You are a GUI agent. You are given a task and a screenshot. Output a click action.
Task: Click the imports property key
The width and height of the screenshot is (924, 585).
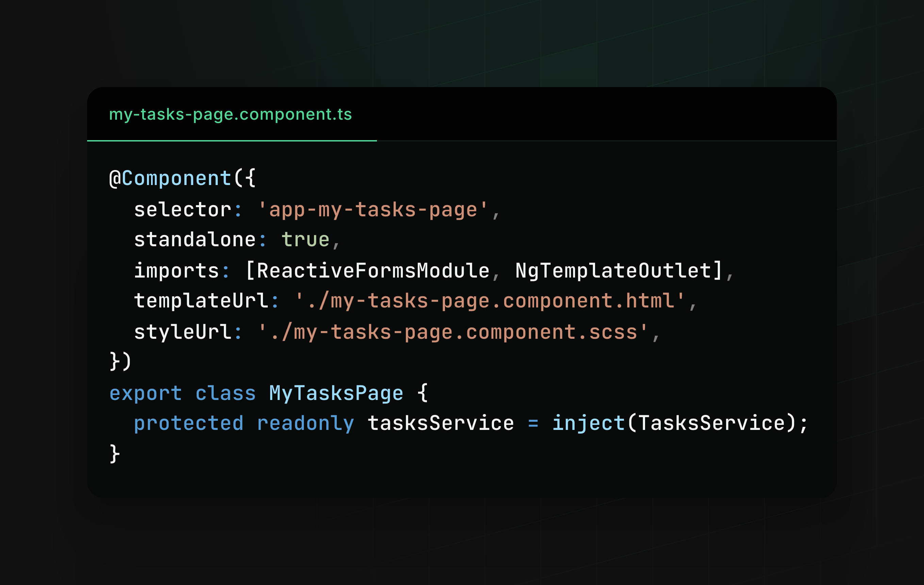177,271
